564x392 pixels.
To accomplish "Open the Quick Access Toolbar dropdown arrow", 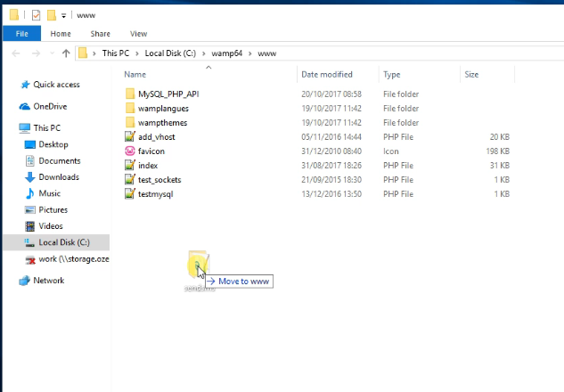I will point(63,16).
